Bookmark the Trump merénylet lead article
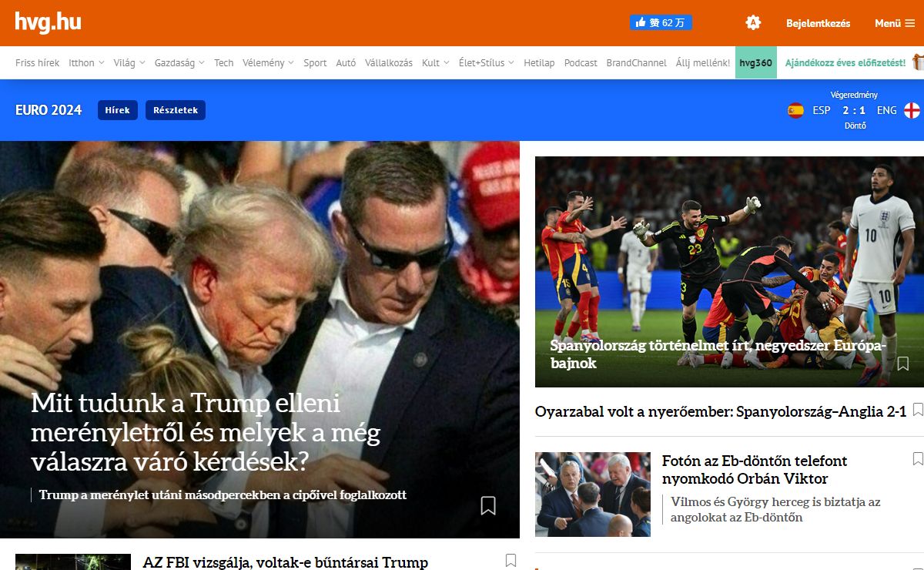 [488, 505]
